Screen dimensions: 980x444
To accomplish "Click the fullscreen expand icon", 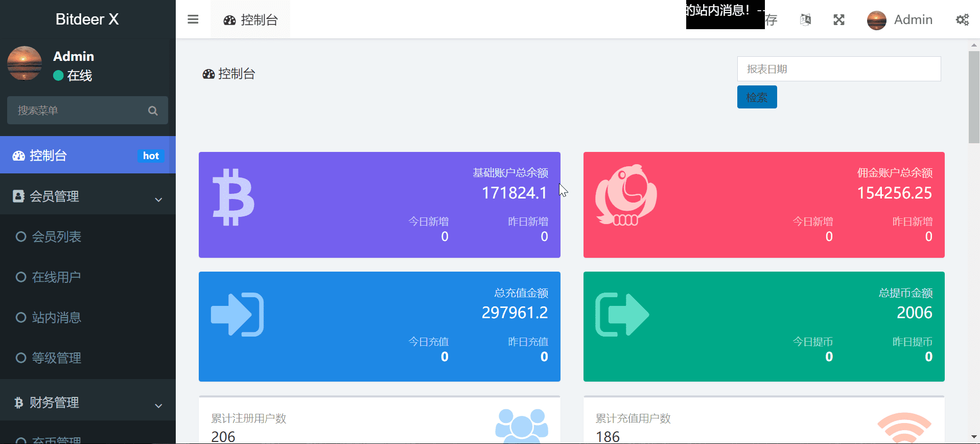I will coord(839,19).
